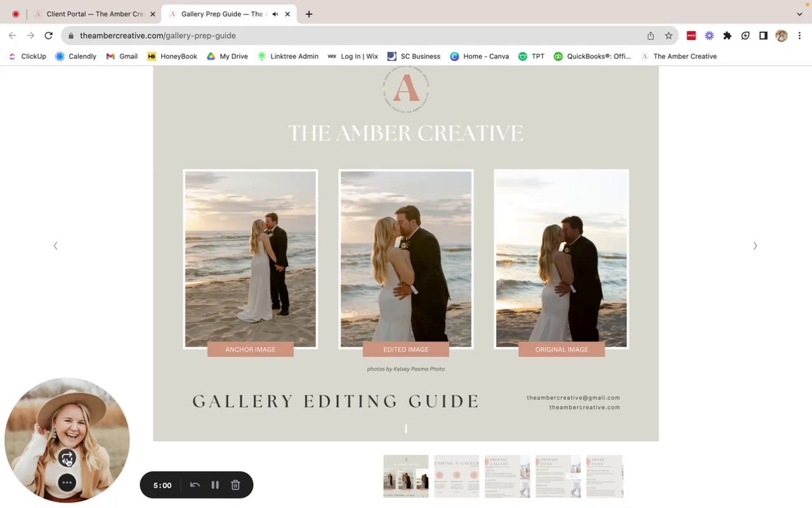The width and height of the screenshot is (812, 508).
Task: Click the ANCHOR IMAGE label
Action: coord(251,349)
